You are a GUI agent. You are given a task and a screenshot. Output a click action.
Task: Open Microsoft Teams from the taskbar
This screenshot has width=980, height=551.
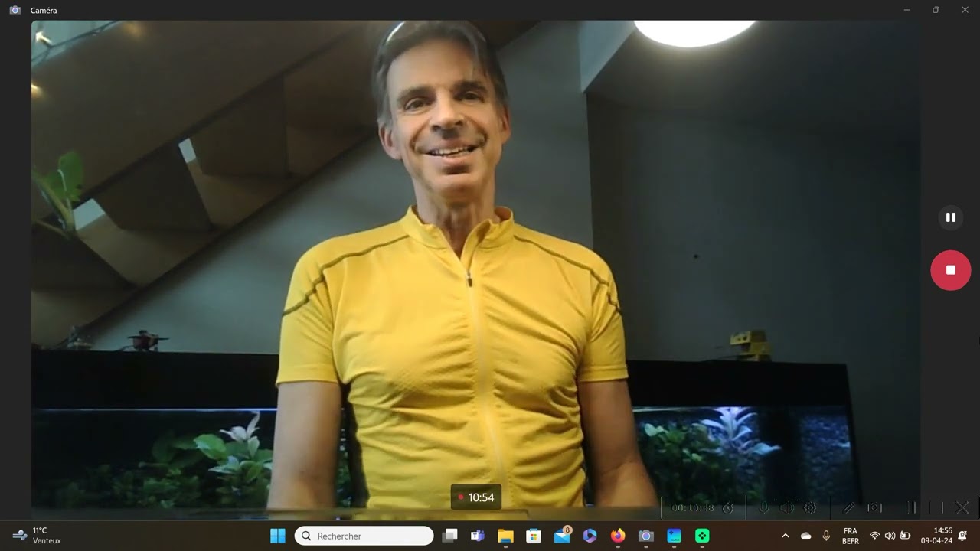click(478, 536)
